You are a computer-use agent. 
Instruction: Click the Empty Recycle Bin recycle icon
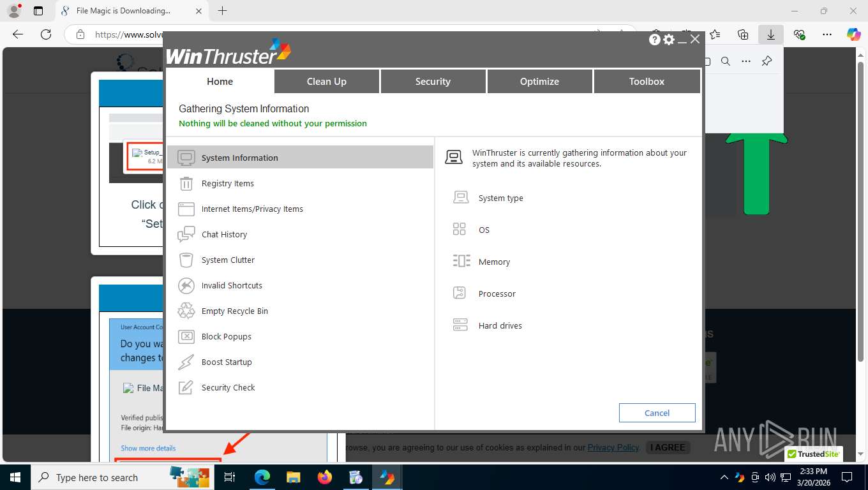click(186, 311)
